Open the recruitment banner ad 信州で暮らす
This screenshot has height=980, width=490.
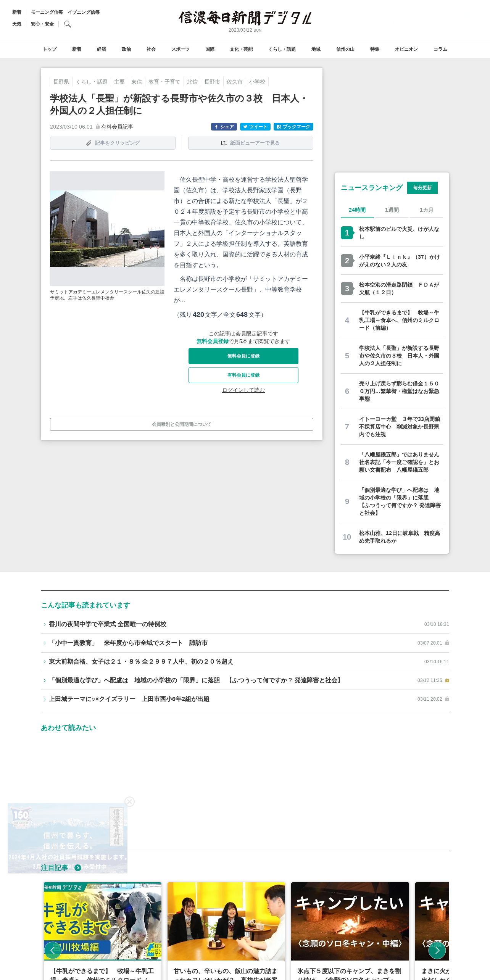[x=68, y=838]
